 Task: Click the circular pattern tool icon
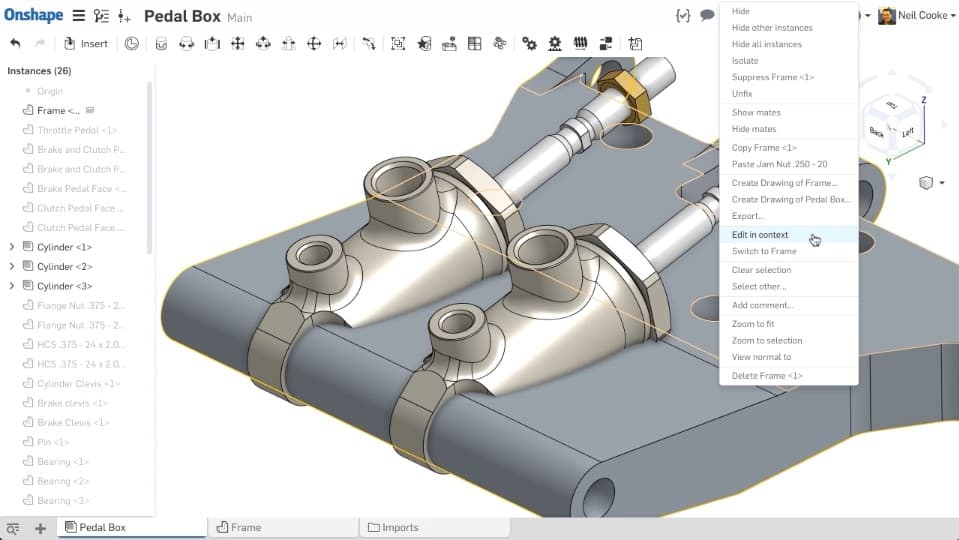click(x=500, y=43)
